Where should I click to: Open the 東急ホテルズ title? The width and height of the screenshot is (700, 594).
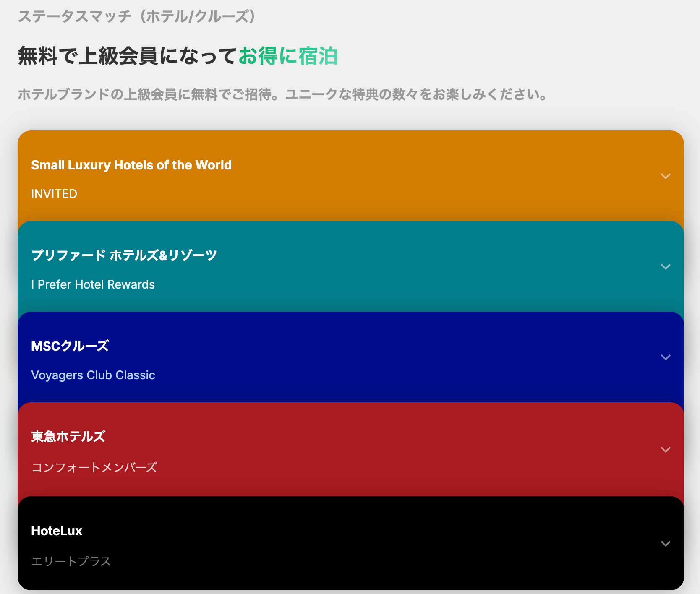tap(68, 437)
